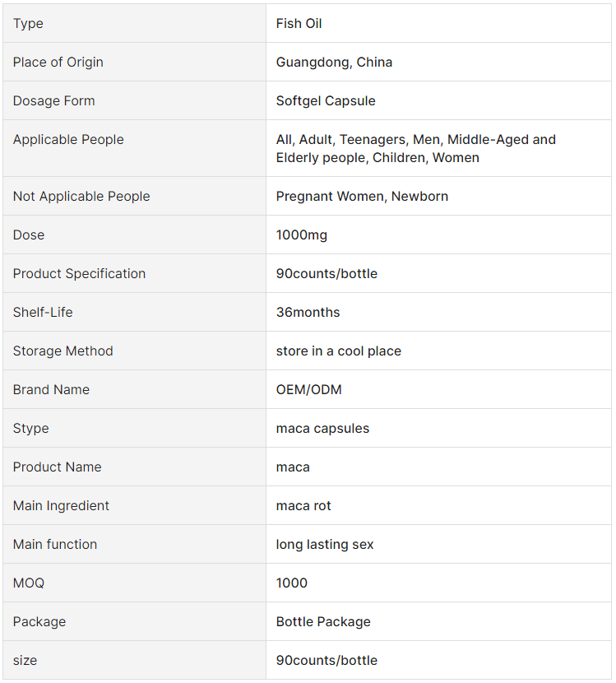The height and width of the screenshot is (683, 616).
Task: Click the store in a cool place text
Action: coord(338,351)
